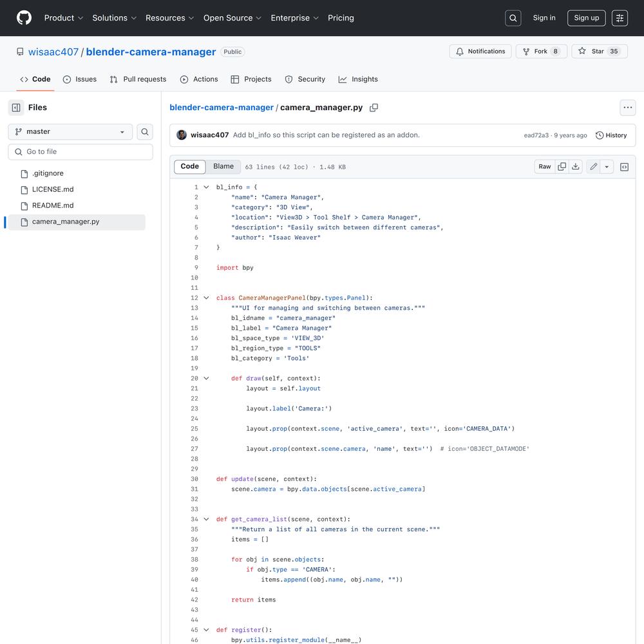Collapse the Files side panel icon

point(16,108)
